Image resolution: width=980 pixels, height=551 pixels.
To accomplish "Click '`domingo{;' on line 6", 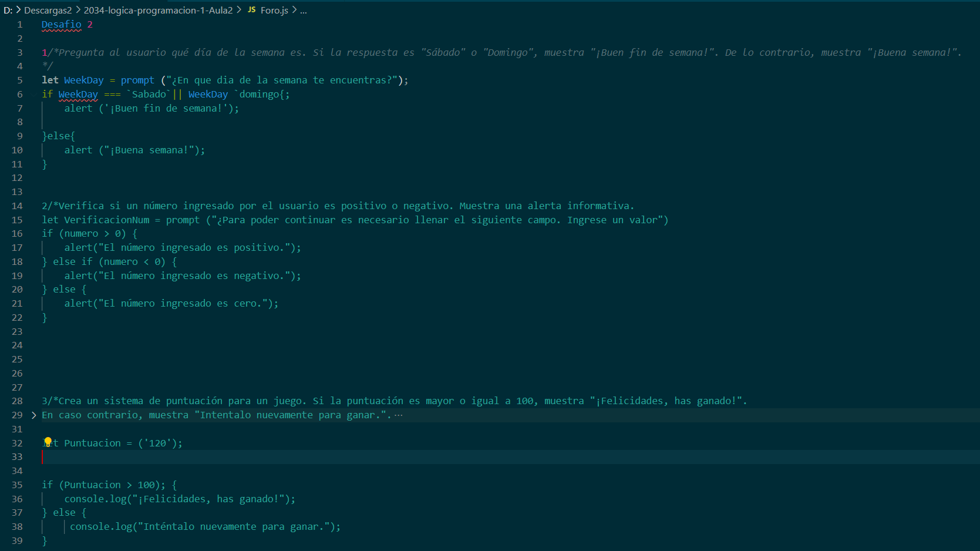I will pos(262,94).
